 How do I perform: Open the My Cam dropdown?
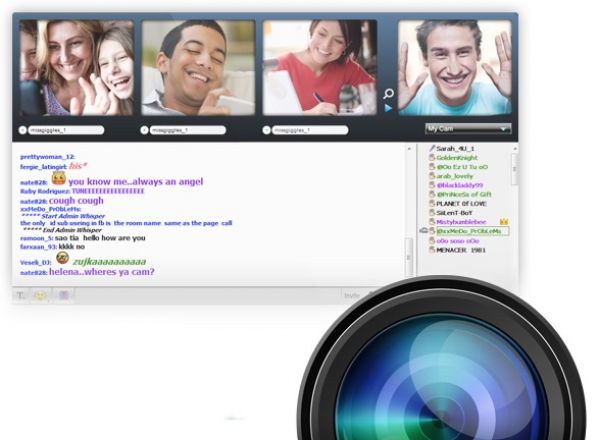pos(468,129)
